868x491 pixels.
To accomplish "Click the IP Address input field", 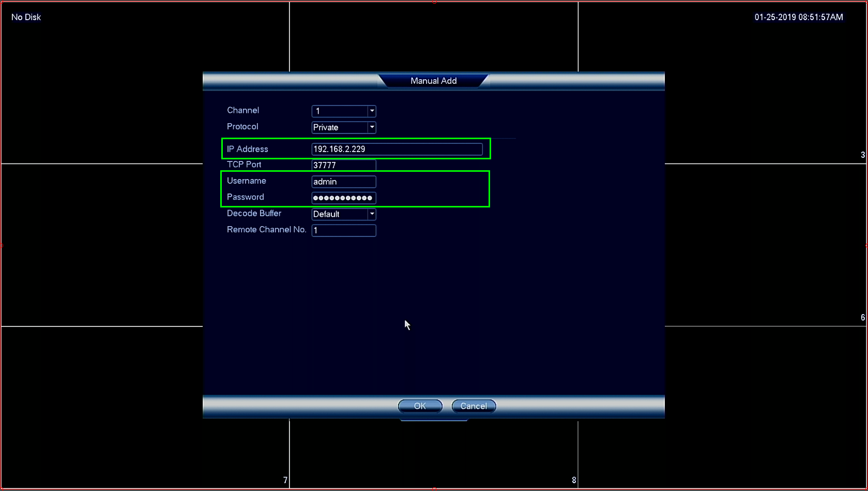I will tap(397, 149).
